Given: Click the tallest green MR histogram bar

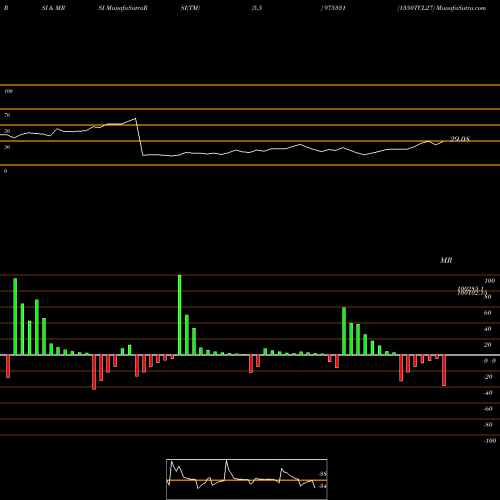Looking at the screenshot, I should 180,315.
